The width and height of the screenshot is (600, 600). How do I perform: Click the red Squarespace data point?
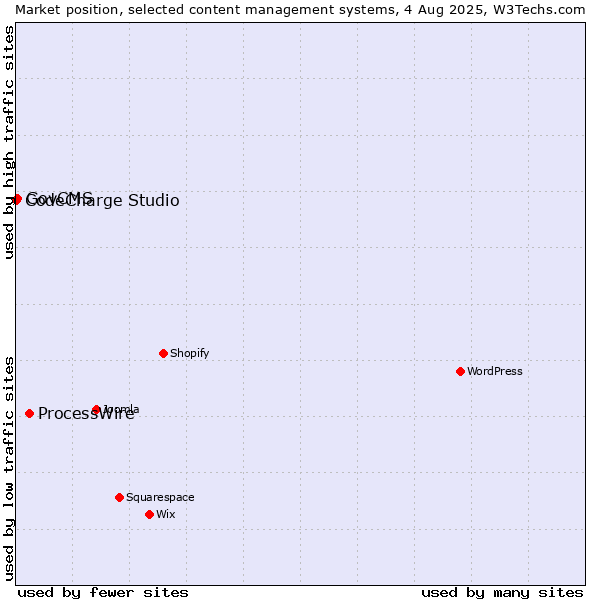[x=119, y=497]
